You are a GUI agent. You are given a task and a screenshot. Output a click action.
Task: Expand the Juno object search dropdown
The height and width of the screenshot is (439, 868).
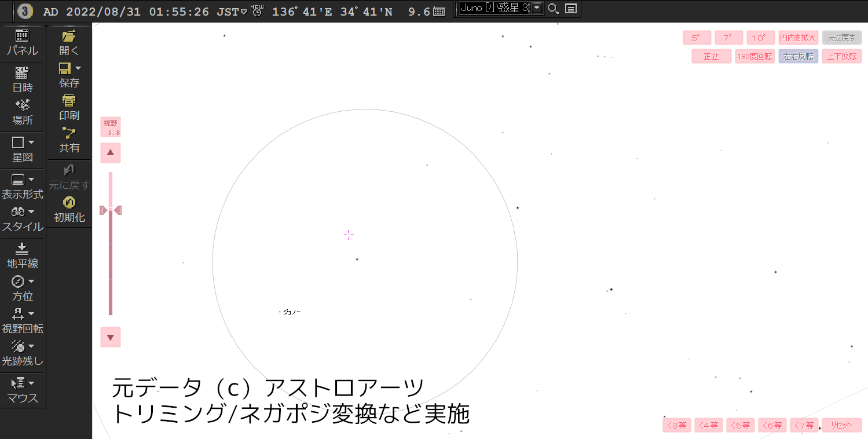point(537,8)
